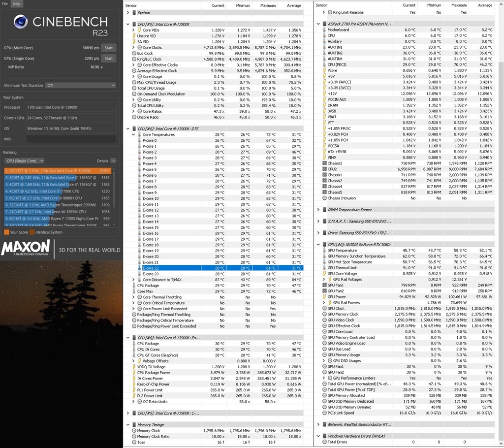
Task: Click the Cinebench logo sphere icon
Action: [21, 22]
